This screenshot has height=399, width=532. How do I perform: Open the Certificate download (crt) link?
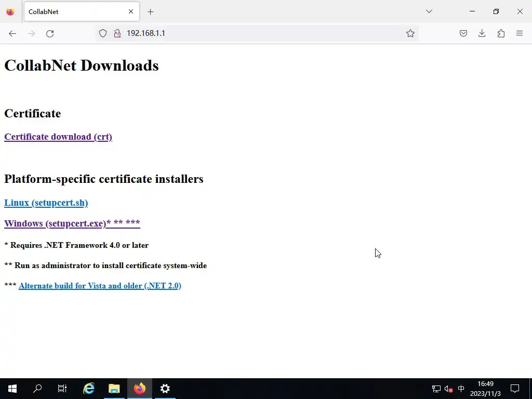pyautogui.click(x=58, y=137)
